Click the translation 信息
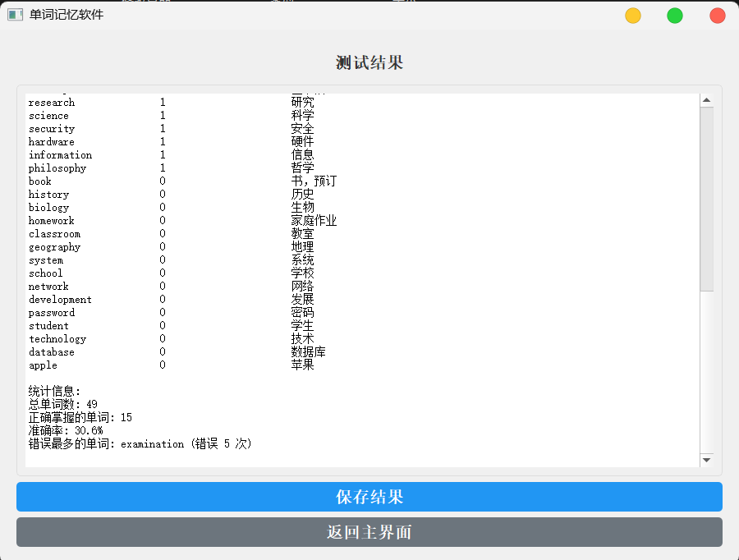 point(302,155)
